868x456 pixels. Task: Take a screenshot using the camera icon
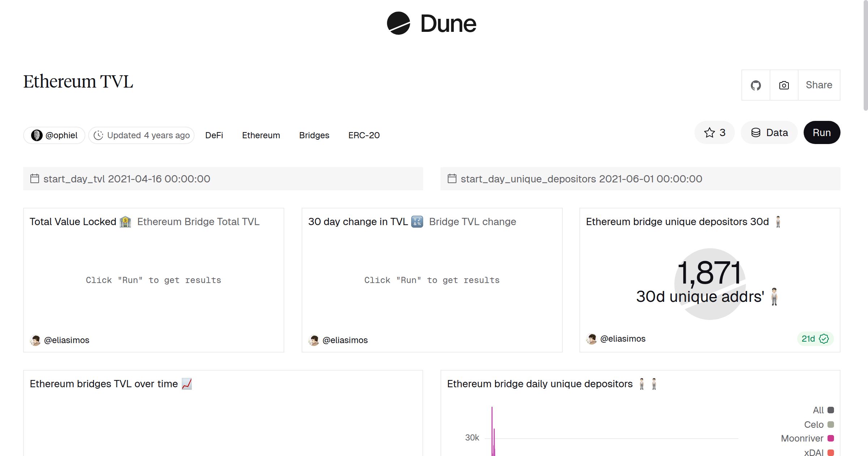coord(783,85)
